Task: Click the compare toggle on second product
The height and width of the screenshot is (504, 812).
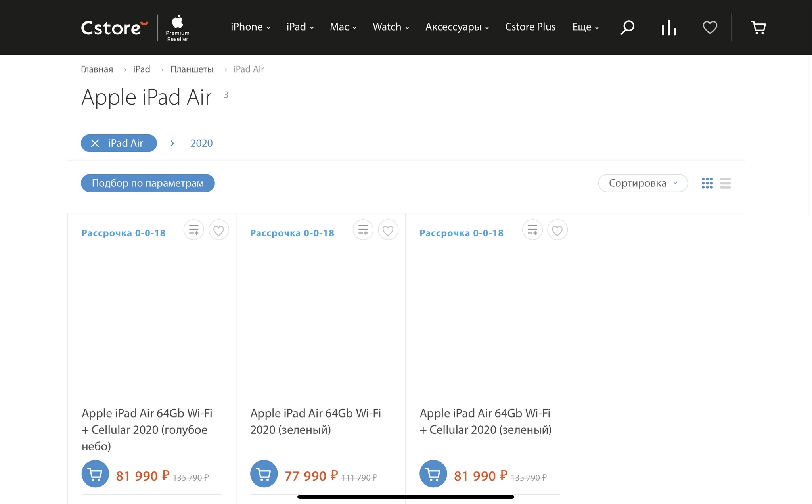Action: [363, 230]
